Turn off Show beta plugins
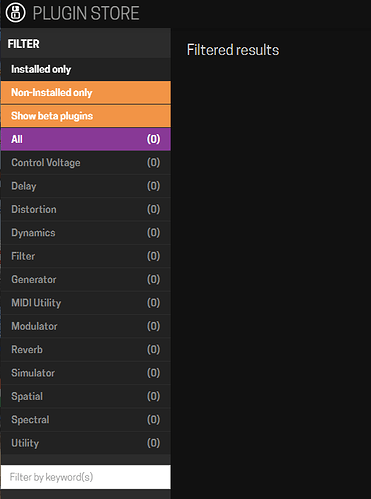This screenshot has width=371, height=499. (x=86, y=116)
